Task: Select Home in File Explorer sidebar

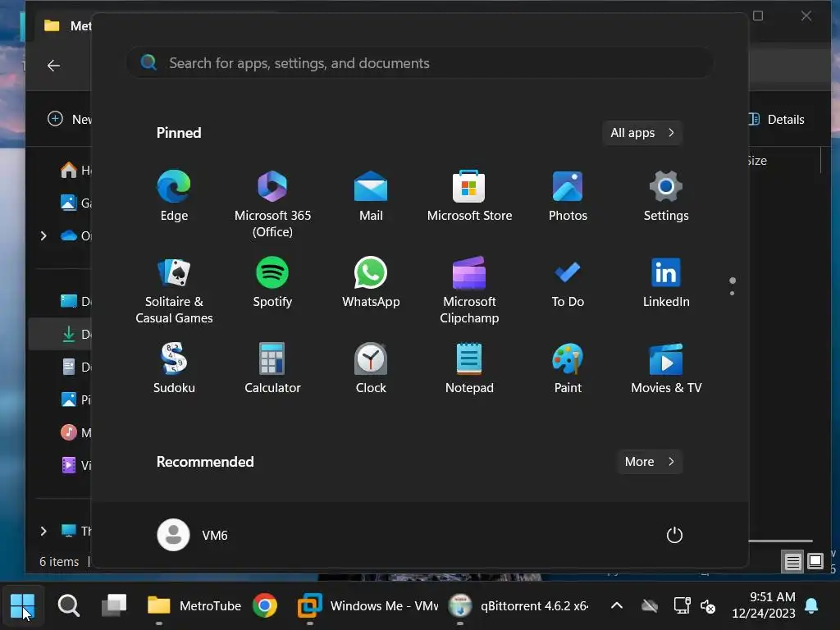Action: click(75, 171)
